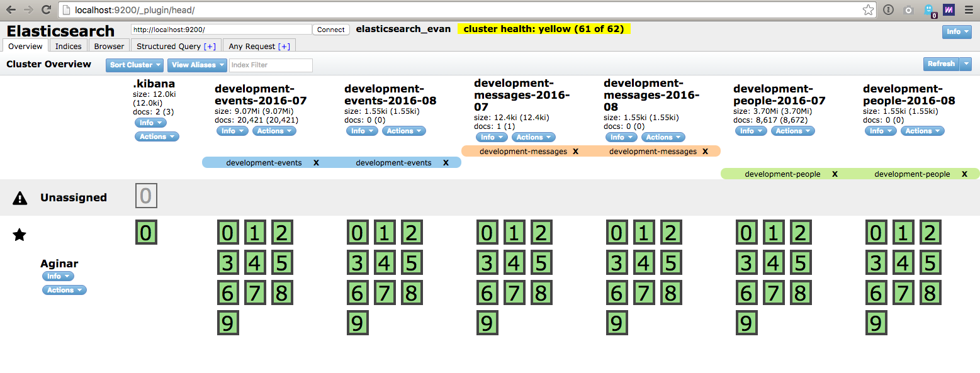The width and height of the screenshot is (980, 373).
Task: Click the purple M extension icon
Action: pyautogui.click(x=949, y=9)
